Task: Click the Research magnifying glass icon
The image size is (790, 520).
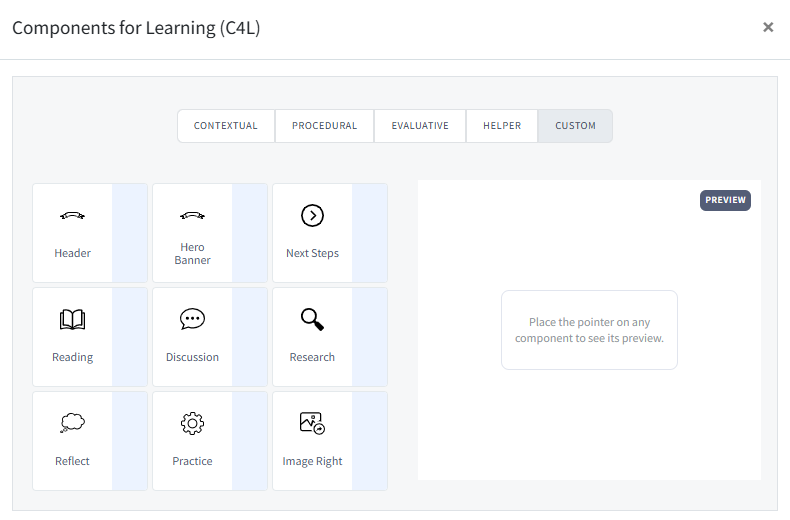Action: coord(312,320)
